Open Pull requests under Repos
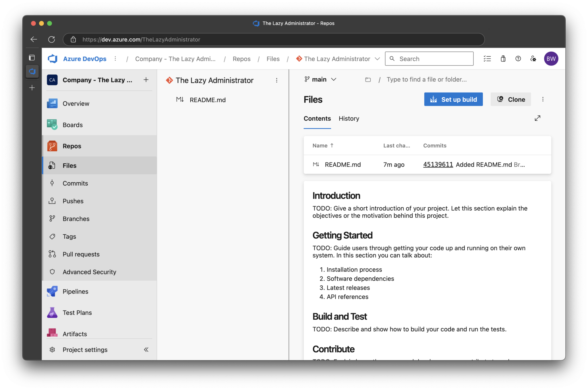This screenshot has width=588, height=390. pyautogui.click(x=100, y=254)
